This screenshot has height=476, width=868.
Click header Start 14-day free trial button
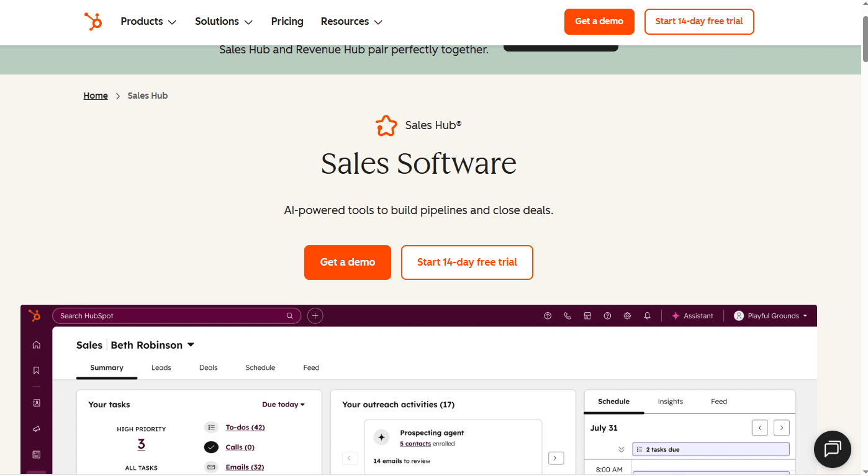(x=699, y=22)
